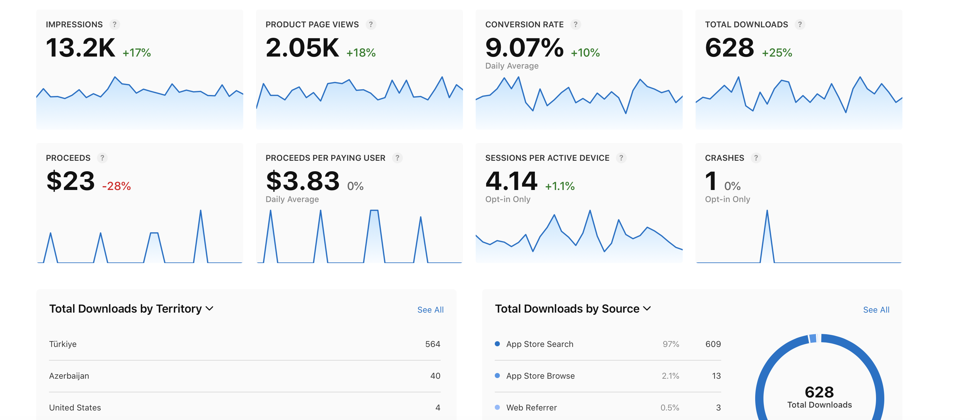
Task: Click the 97% App Store Search share
Action: pyautogui.click(x=671, y=344)
